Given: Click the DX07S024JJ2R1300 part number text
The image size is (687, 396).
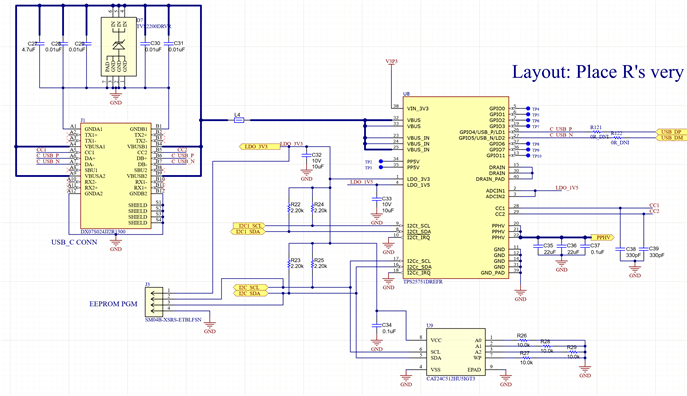Looking at the screenshot, I should (x=103, y=231).
